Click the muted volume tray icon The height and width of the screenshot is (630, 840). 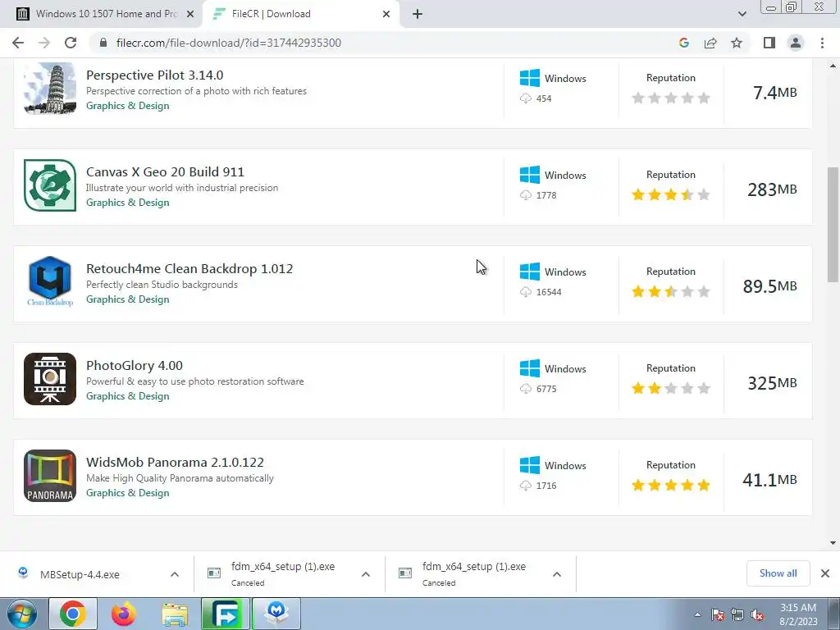pos(757,615)
